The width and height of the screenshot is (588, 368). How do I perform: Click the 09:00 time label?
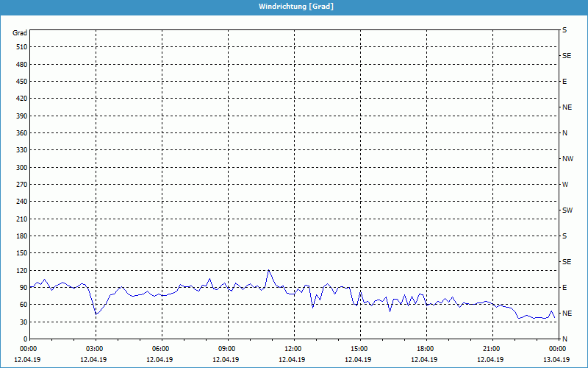point(227,349)
